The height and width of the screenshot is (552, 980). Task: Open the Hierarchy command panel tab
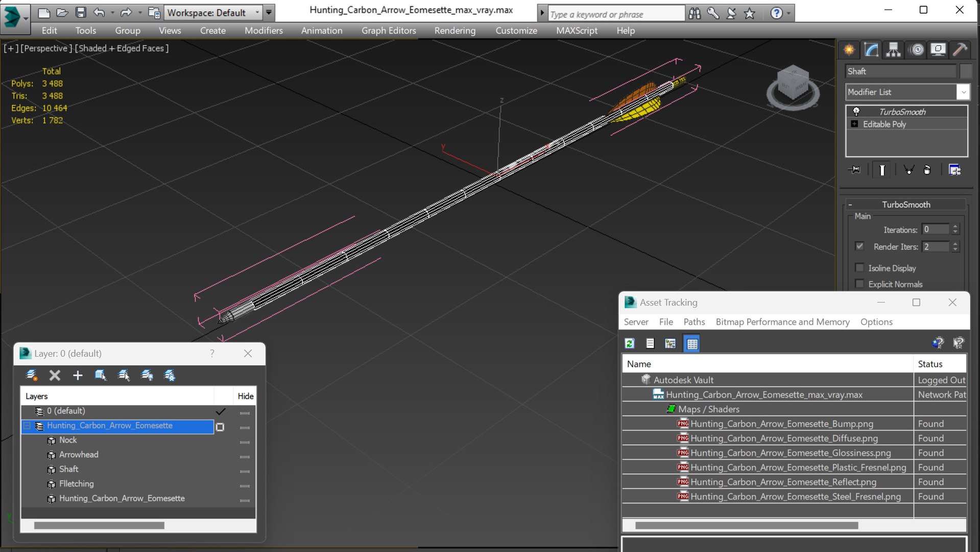(893, 50)
